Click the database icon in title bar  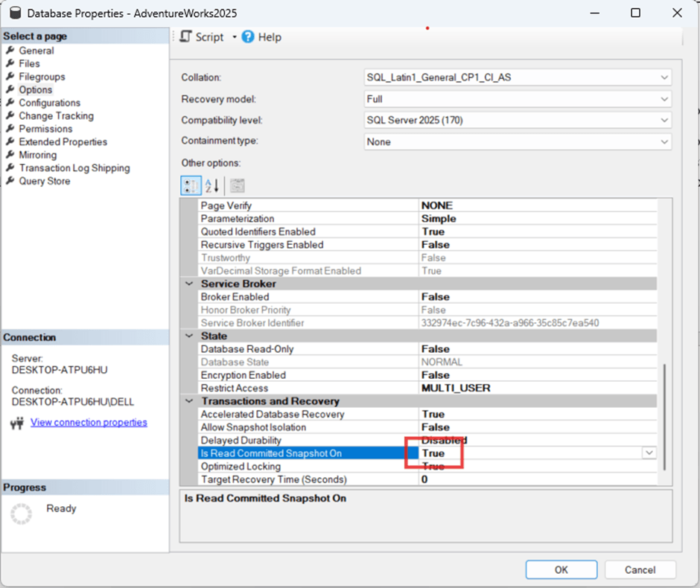[15, 13]
